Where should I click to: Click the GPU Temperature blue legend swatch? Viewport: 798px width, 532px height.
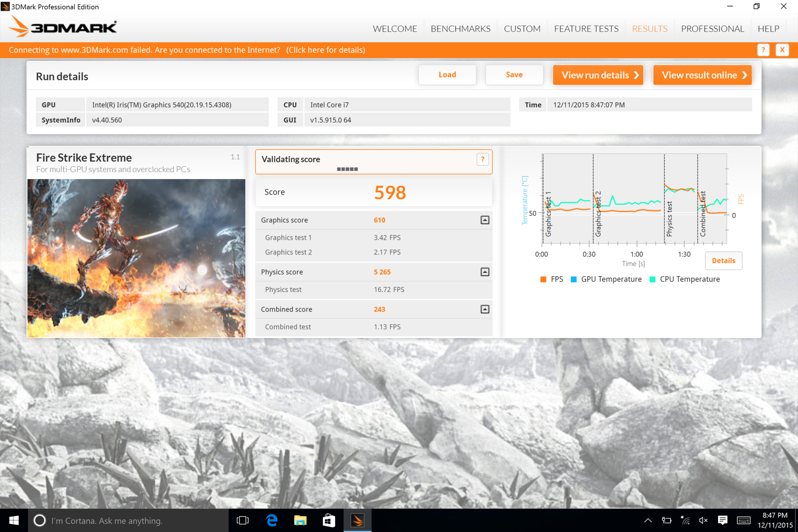[x=573, y=279]
